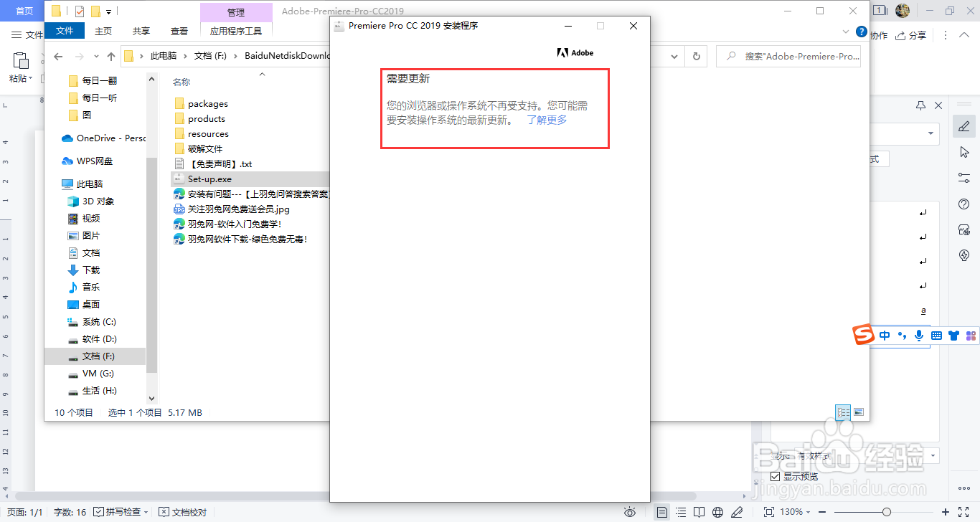Open Explorer help question mark icon
980x522 pixels.
click(x=862, y=31)
